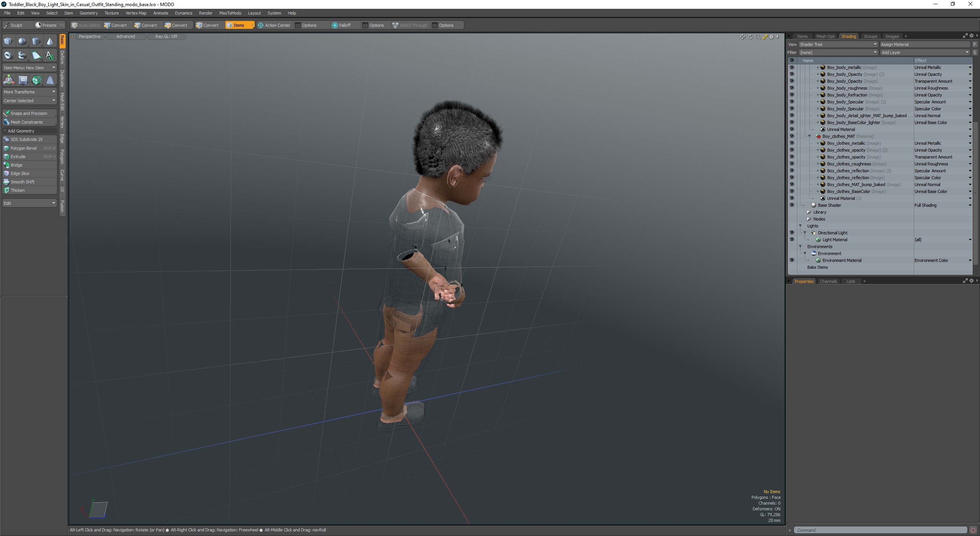Screen dimensions: 980x536
Task: Activate the Transform gizmo tool
Action: 8,80
